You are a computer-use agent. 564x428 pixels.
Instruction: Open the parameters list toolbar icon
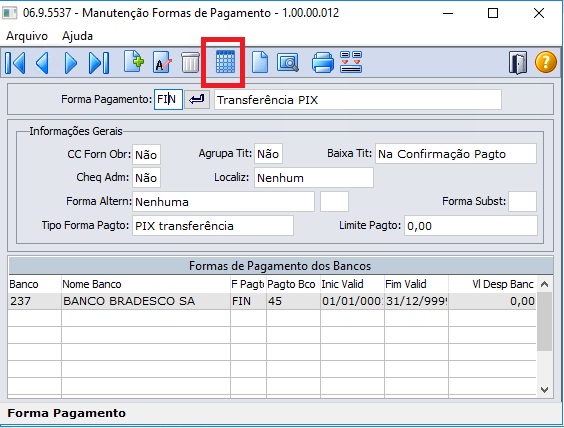pos(351,62)
